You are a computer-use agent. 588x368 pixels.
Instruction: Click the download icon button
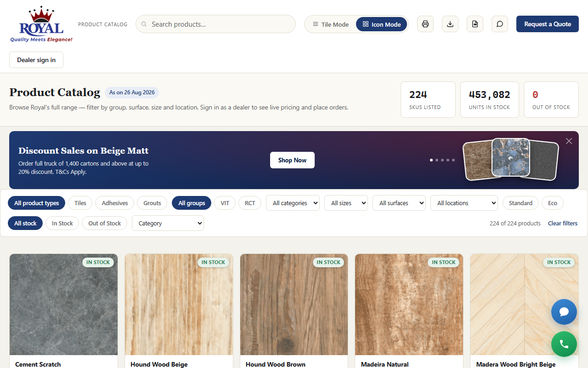[x=450, y=24]
